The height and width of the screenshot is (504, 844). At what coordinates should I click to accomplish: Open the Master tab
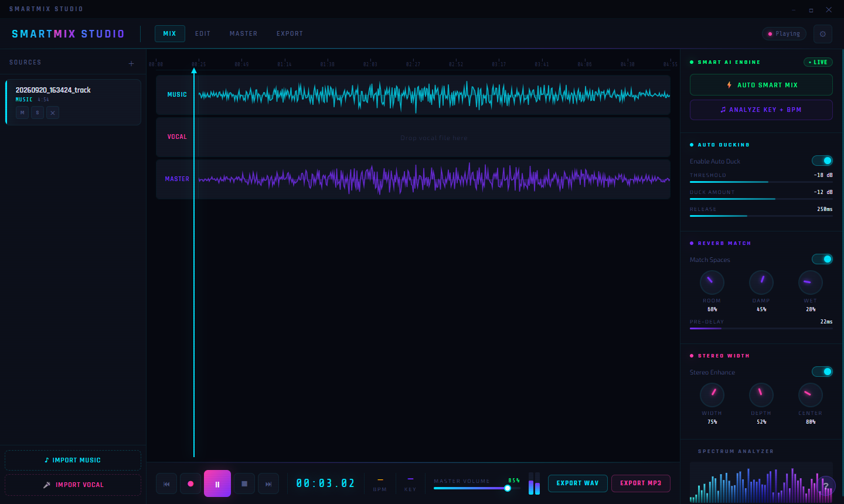pyautogui.click(x=244, y=33)
